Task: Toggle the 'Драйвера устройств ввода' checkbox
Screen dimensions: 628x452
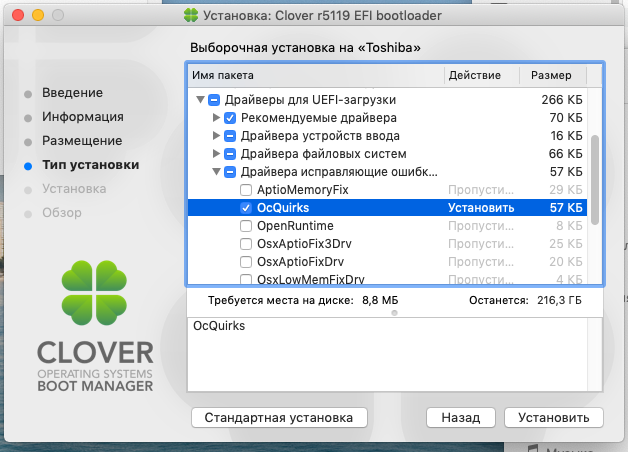Action: coord(230,136)
